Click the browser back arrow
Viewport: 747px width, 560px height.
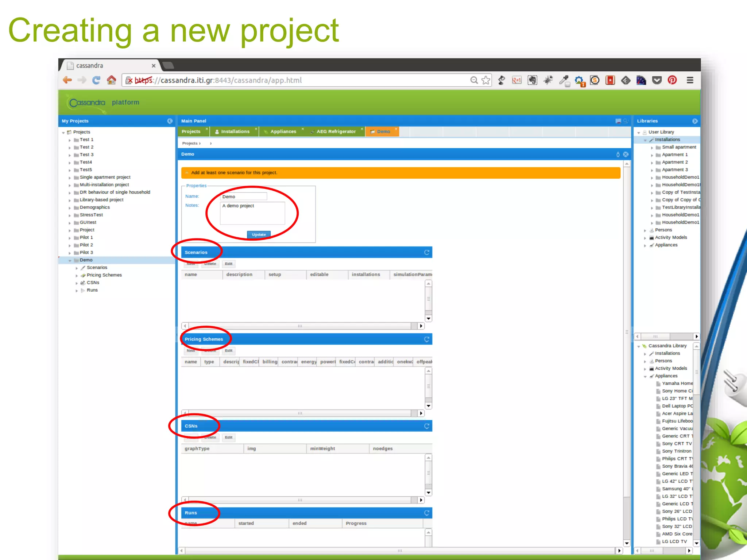point(67,80)
